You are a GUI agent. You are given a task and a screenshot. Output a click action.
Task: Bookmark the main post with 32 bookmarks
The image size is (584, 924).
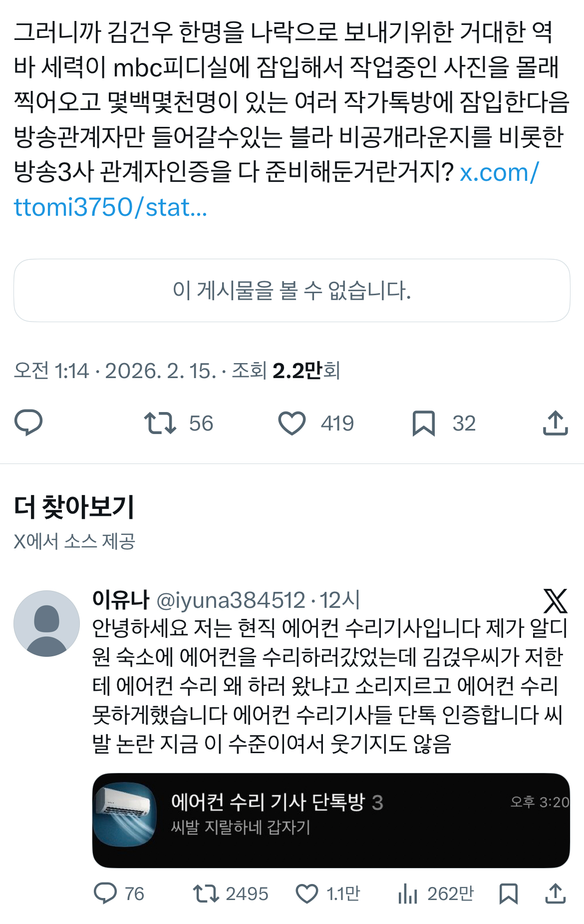(x=424, y=423)
